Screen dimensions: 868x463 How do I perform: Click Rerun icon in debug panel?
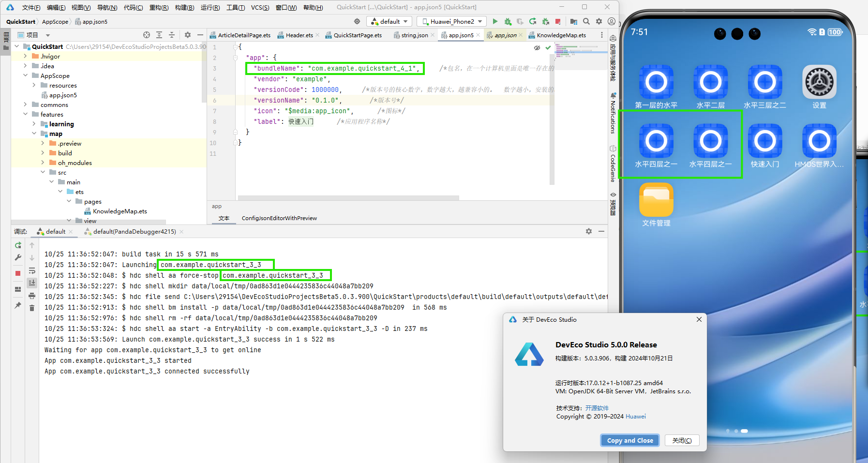point(18,245)
